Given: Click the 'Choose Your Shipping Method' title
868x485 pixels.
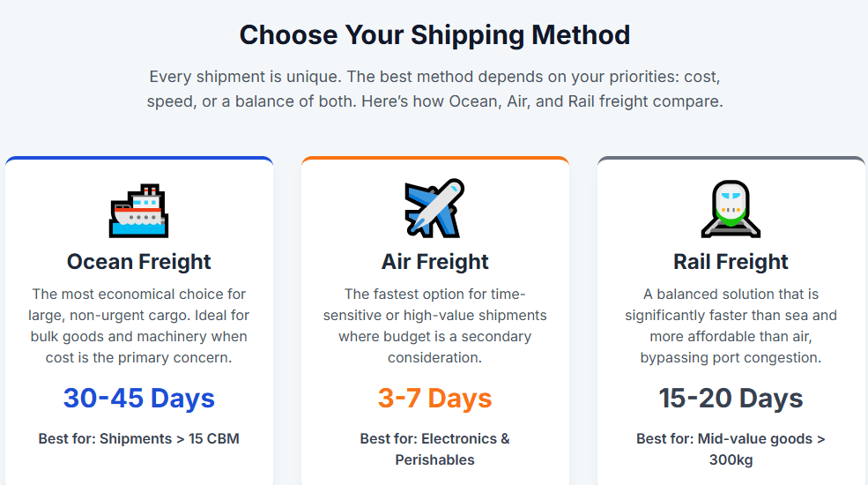Looking at the screenshot, I should pyautogui.click(x=434, y=35).
